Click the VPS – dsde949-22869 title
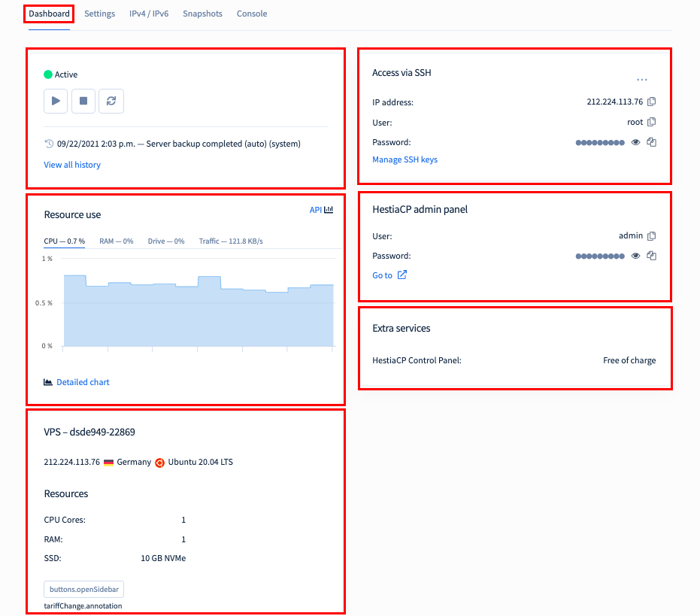The height and width of the screenshot is (616, 700). 89,432
